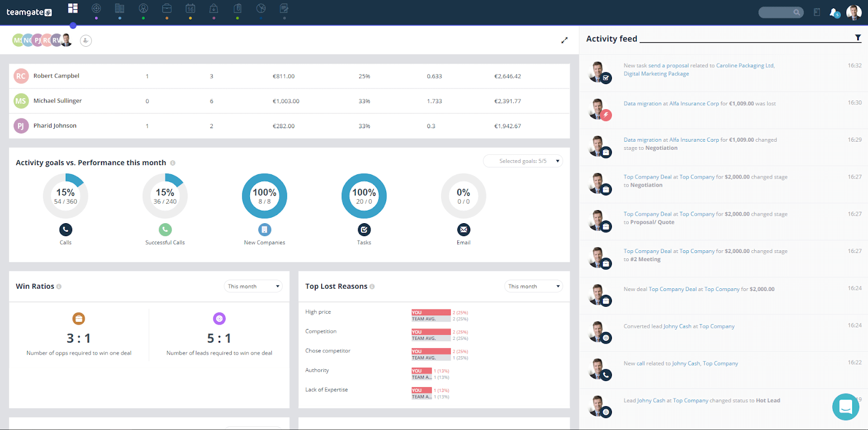
Task: Open the pie chart Insights icon
Action: click(x=261, y=8)
